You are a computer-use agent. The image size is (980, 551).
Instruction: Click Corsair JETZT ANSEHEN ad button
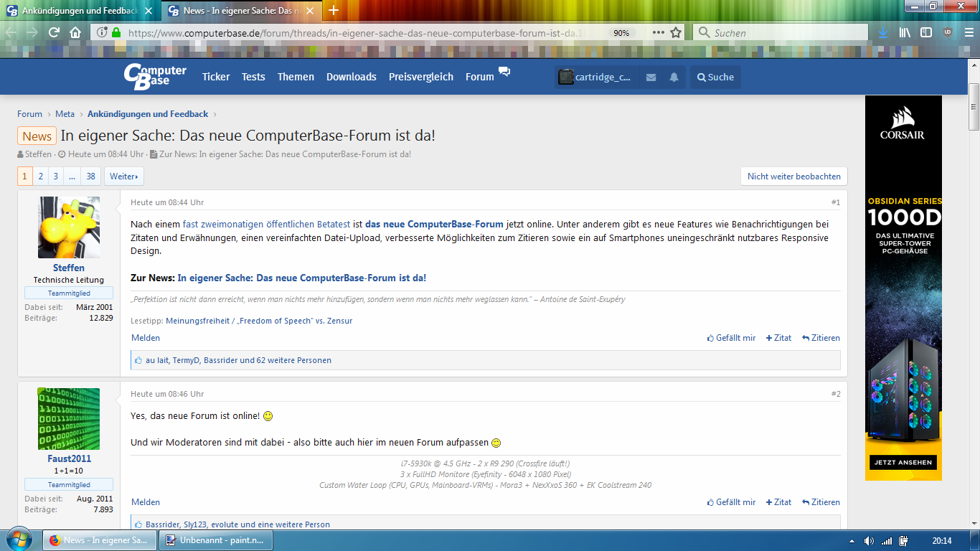pos(903,462)
